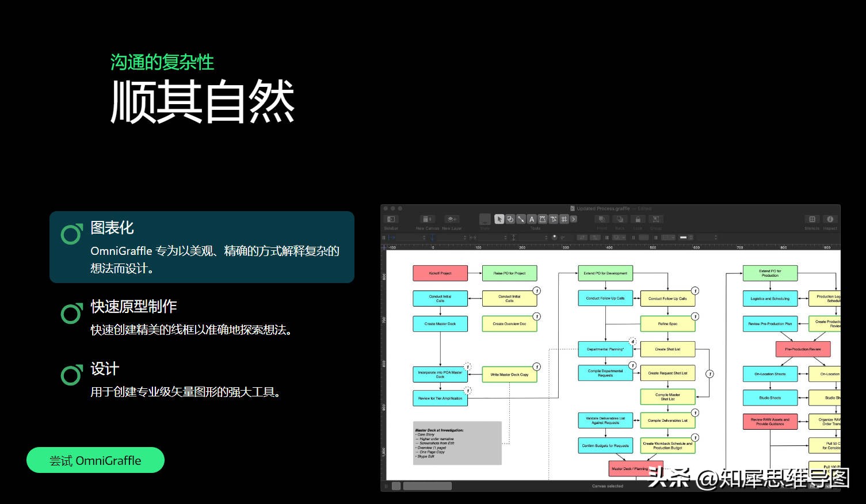
Task: Select the Text tool in the toolbar
Action: pyautogui.click(x=532, y=219)
